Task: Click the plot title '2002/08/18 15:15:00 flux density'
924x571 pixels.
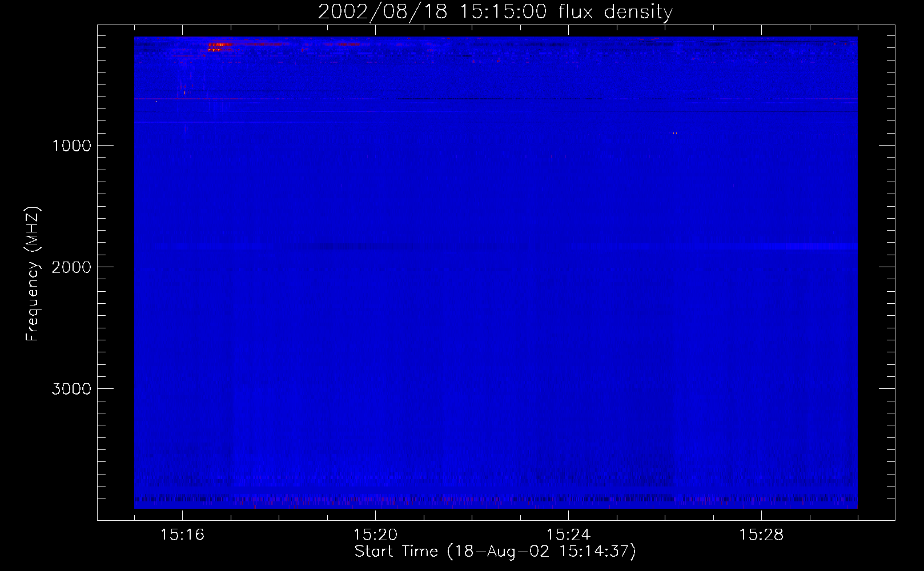Action: coord(495,12)
